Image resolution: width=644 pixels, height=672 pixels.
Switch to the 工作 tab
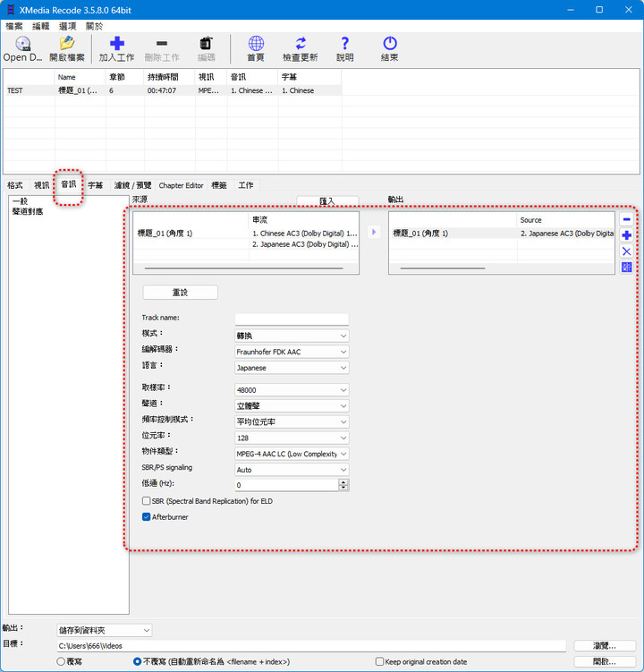[245, 185]
